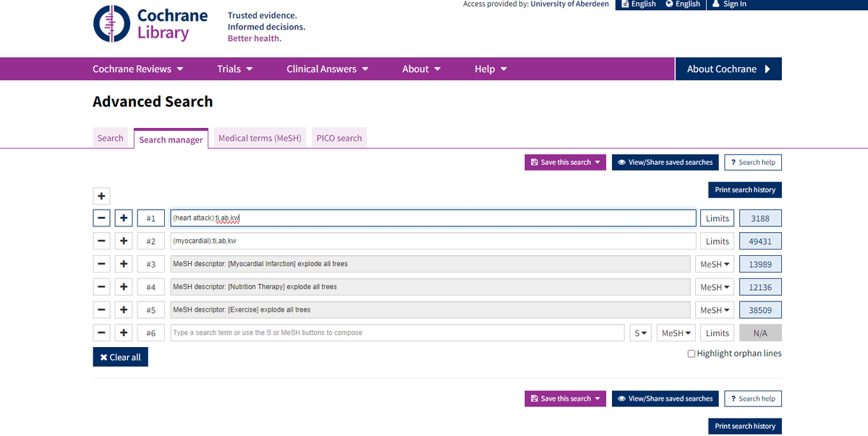Open Limits for line #1
This screenshot has width=868, height=436.
click(x=717, y=218)
